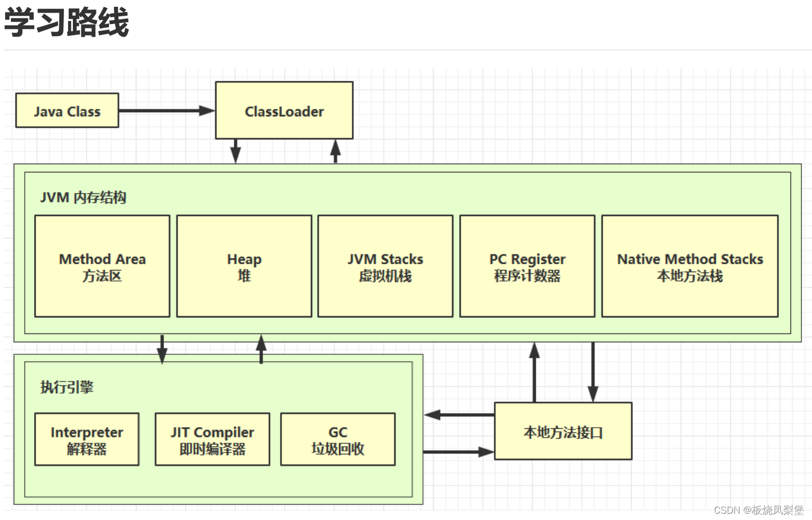Select the Heap 堆 box
812x520 pixels.
(x=244, y=266)
